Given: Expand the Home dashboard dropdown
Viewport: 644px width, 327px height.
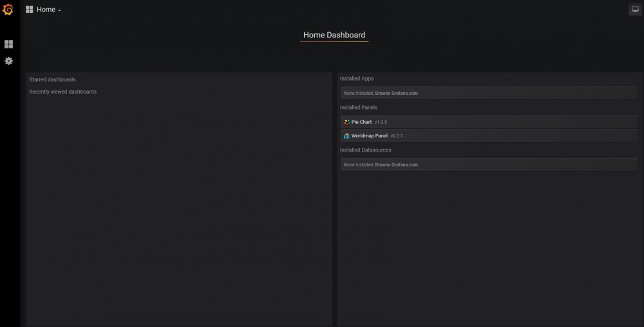Looking at the screenshot, I should pyautogui.click(x=48, y=10).
